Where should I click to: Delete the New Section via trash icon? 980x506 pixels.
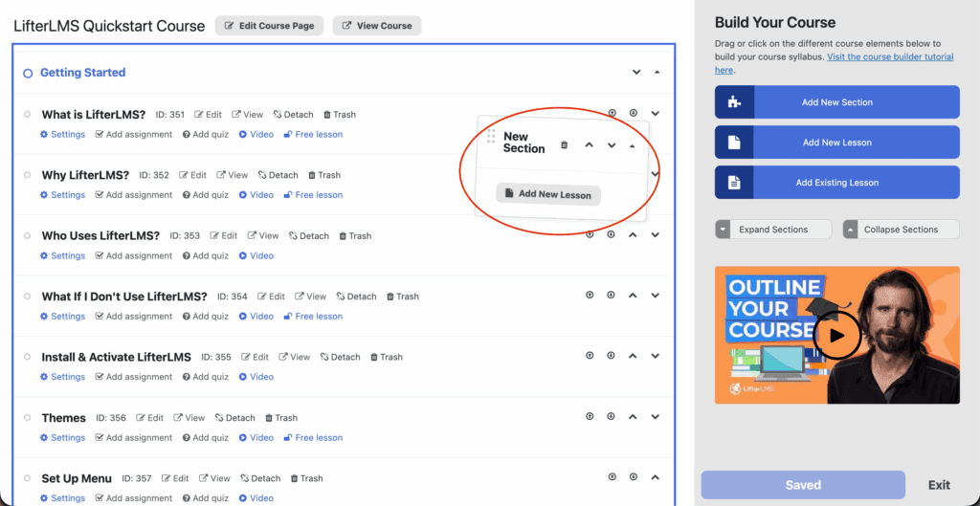(x=565, y=145)
